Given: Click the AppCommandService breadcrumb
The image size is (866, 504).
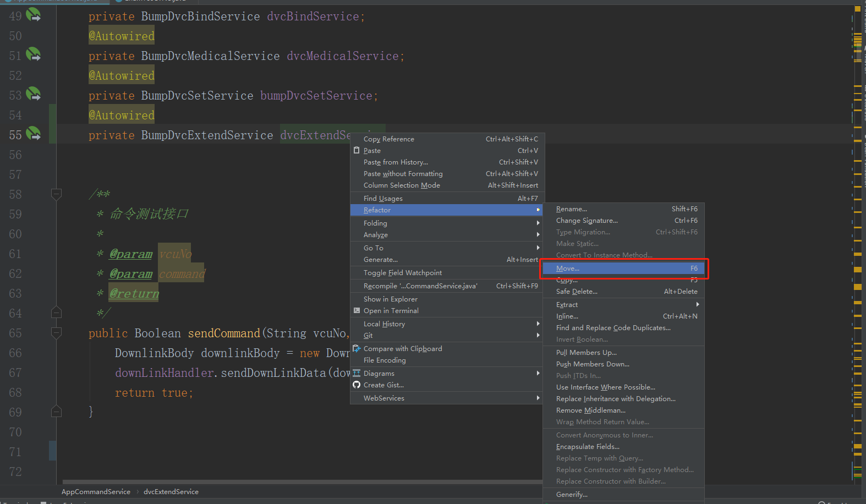Looking at the screenshot, I should 96,491.
